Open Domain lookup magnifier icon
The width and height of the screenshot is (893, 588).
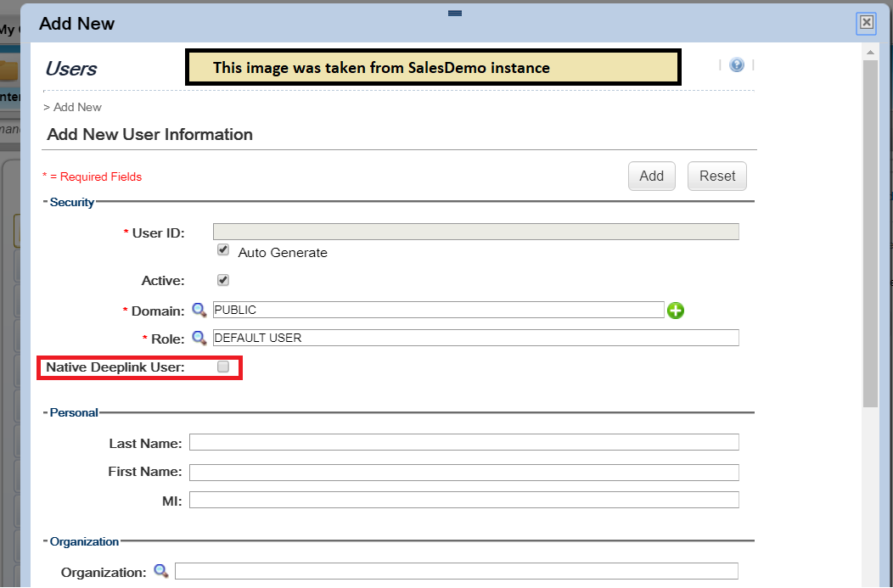pyautogui.click(x=199, y=311)
